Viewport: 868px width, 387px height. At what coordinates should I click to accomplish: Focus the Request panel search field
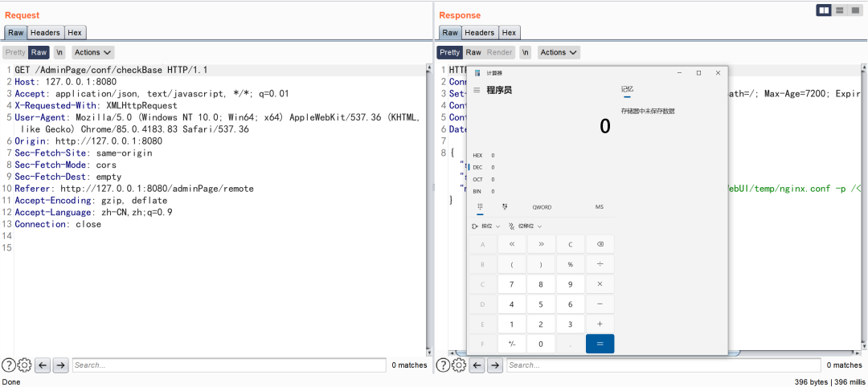coord(229,365)
